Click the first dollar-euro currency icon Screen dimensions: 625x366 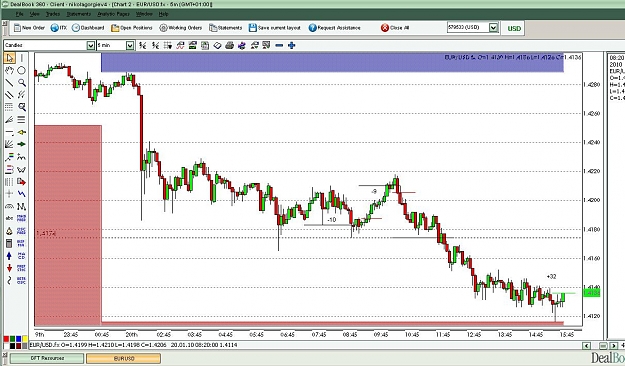(143, 45)
